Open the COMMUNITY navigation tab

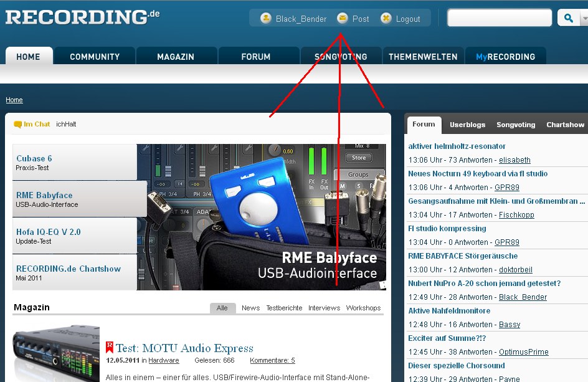click(95, 57)
